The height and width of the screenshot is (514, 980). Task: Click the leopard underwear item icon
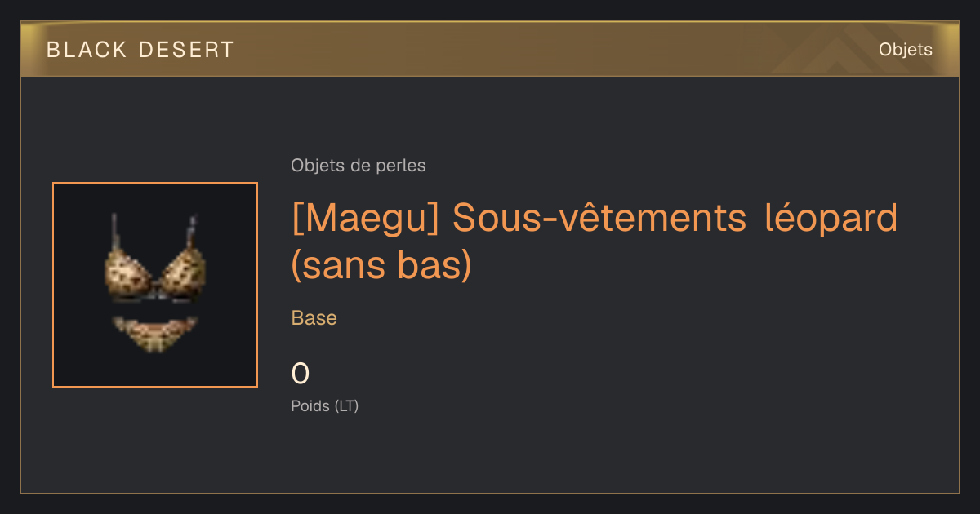pos(155,285)
